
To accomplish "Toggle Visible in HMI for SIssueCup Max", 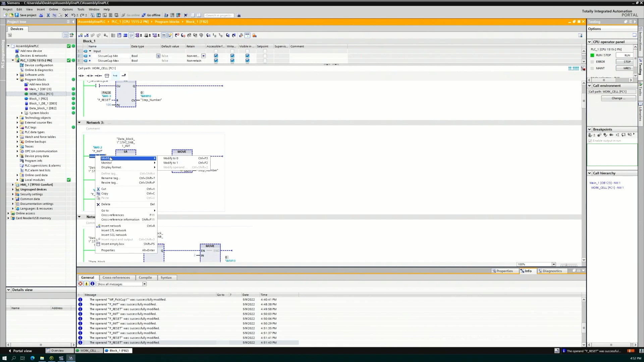I will point(247,61).
